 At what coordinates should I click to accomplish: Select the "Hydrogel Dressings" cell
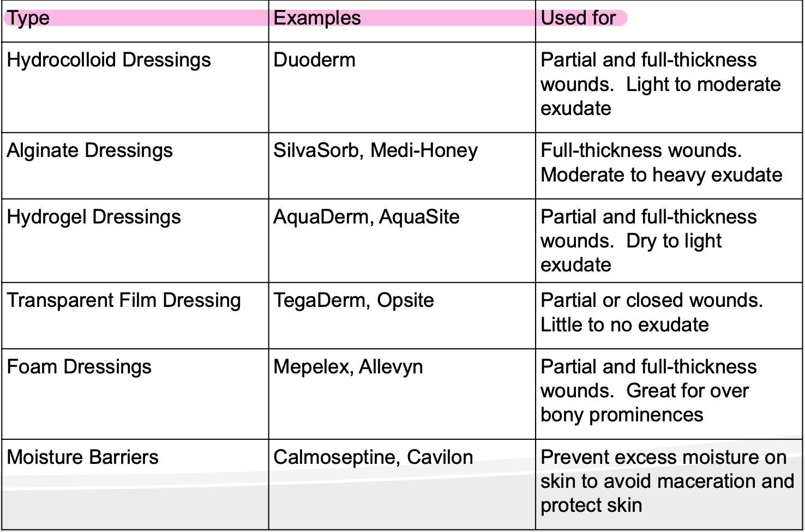[x=93, y=217]
